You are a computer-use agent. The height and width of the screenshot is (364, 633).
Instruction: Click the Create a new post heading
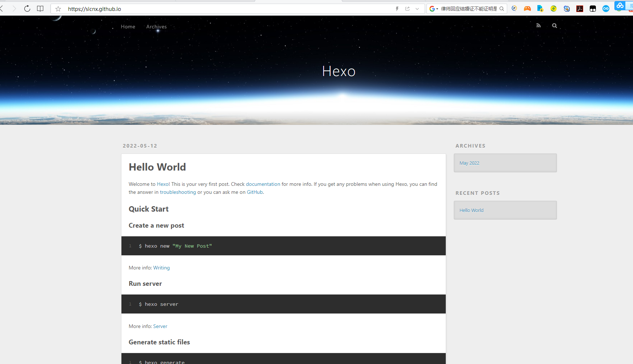tap(156, 225)
